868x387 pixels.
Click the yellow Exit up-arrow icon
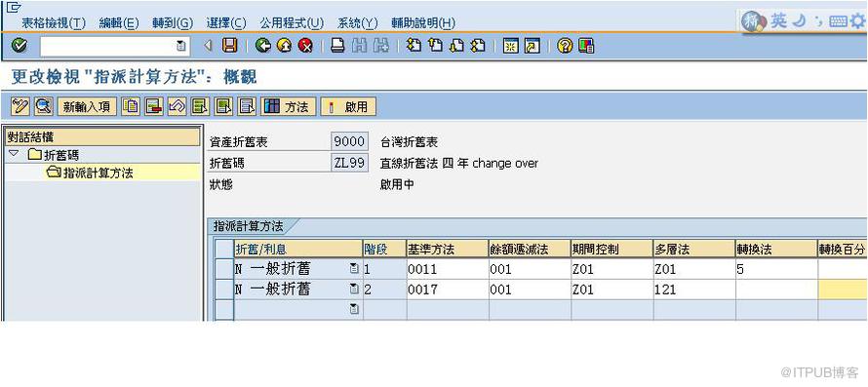[x=284, y=46]
